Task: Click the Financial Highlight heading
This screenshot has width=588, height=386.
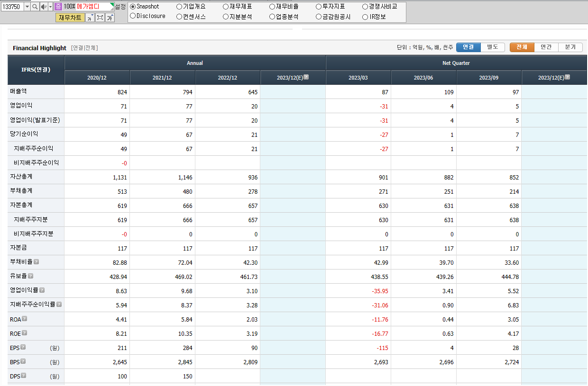Action: tap(40, 48)
